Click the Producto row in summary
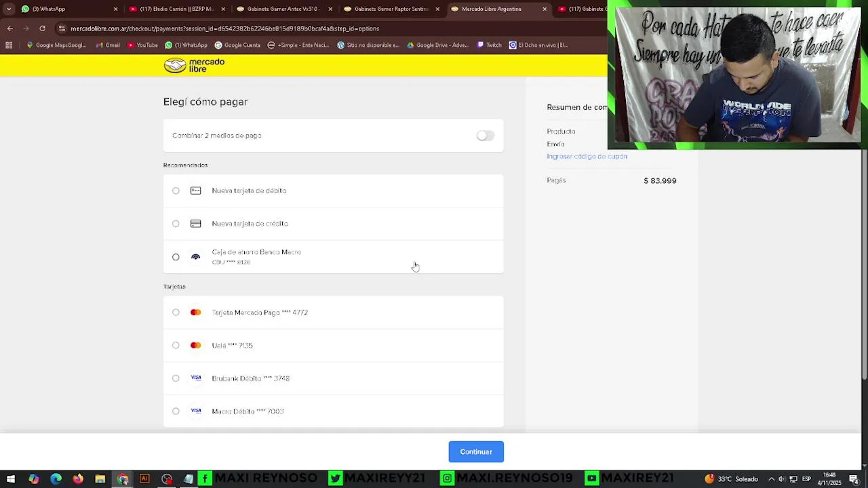 (x=561, y=131)
